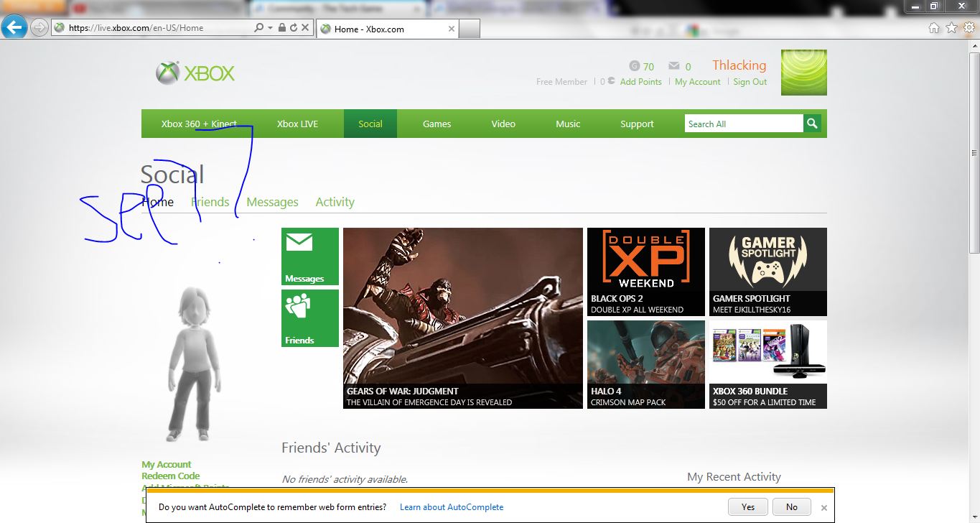The width and height of the screenshot is (980, 523).
Task: Switch to the Activity sub-tab
Action: 335,202
